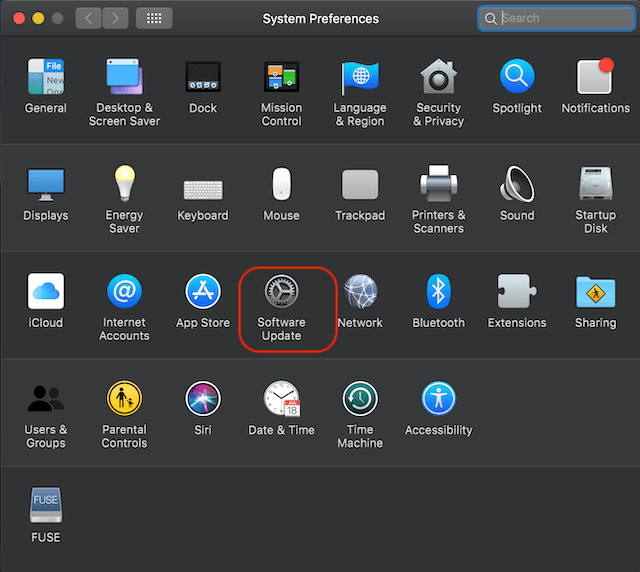Open Security & Privacy settings
640x572 pixels.
(438, 78)
